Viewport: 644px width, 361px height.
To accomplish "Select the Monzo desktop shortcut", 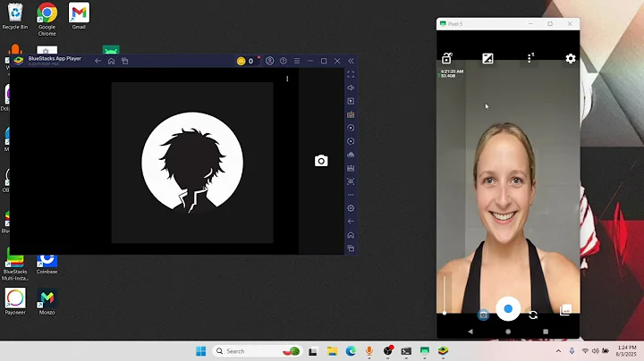I will [47, 301].
